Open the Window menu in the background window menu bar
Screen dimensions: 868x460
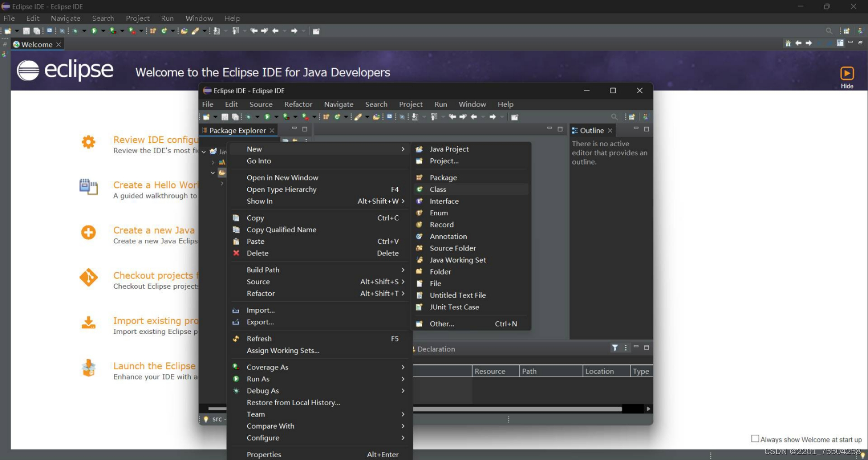click(199, 18)
